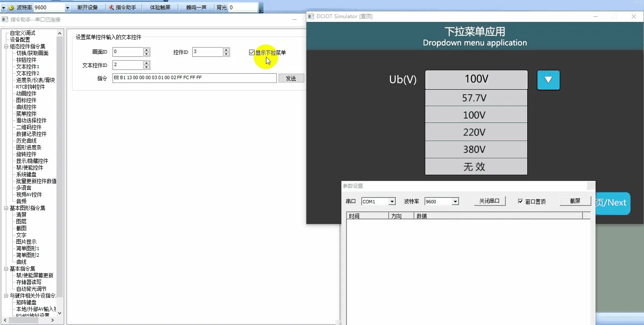
Task: Click the 关闭串口 button
Action: (x=489, y=201)
